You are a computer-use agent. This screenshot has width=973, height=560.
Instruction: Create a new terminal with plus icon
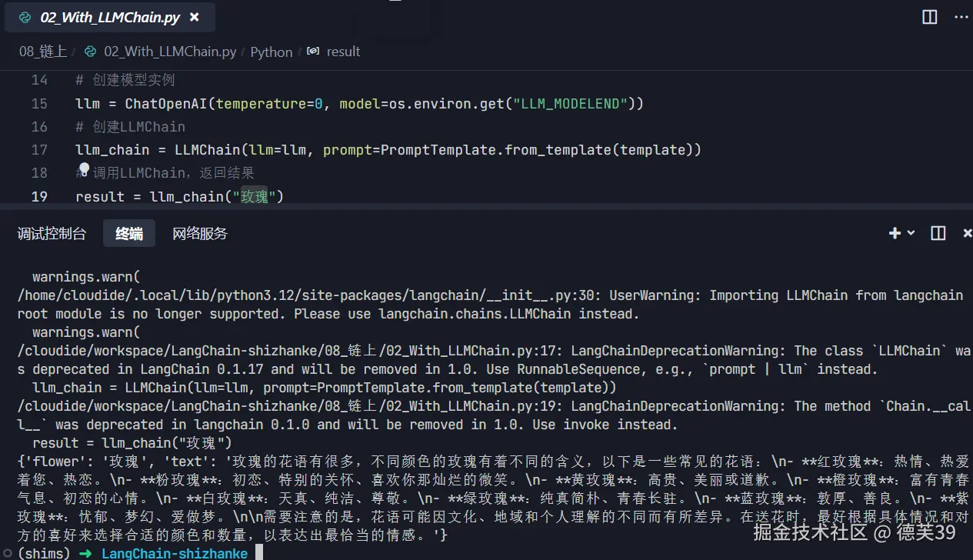[x=895, y=233]
